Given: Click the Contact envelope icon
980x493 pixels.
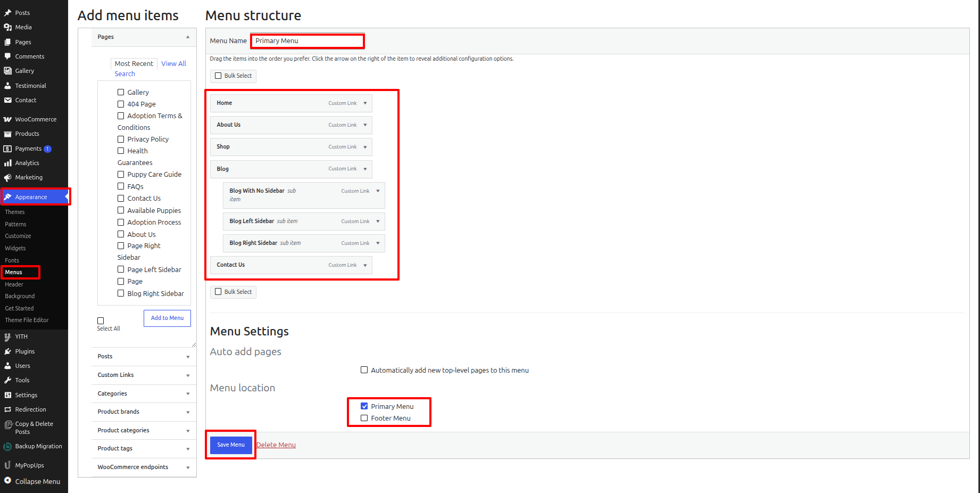Looking at the screenshot, I should 7,100.
